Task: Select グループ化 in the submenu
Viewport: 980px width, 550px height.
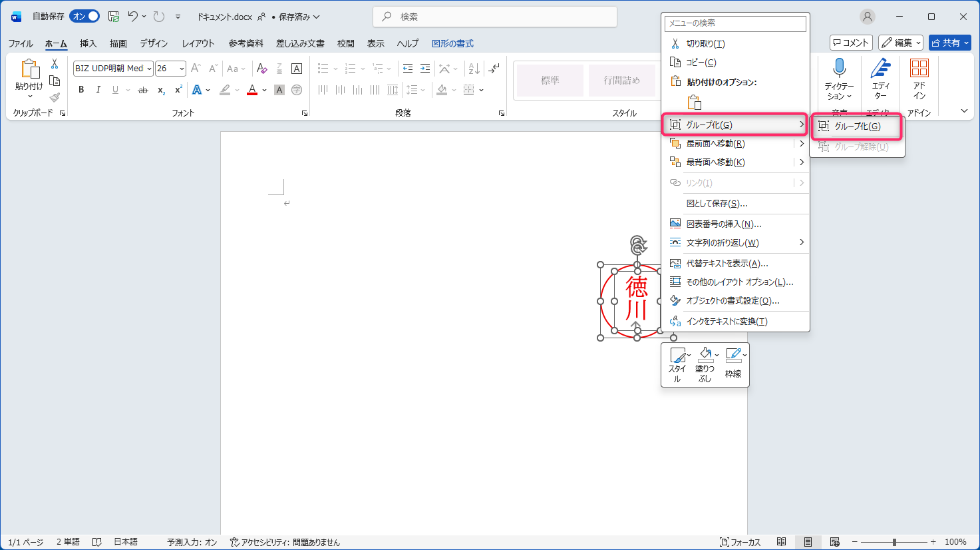Action: pos(857,127)
